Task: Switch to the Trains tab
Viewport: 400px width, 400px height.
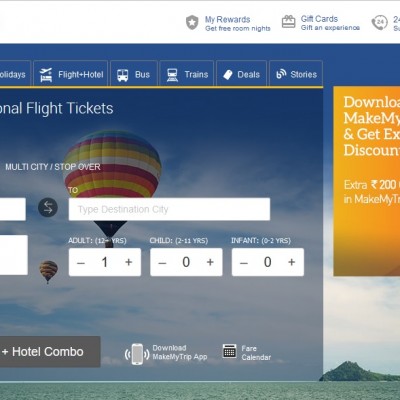Action: [187, 74]
